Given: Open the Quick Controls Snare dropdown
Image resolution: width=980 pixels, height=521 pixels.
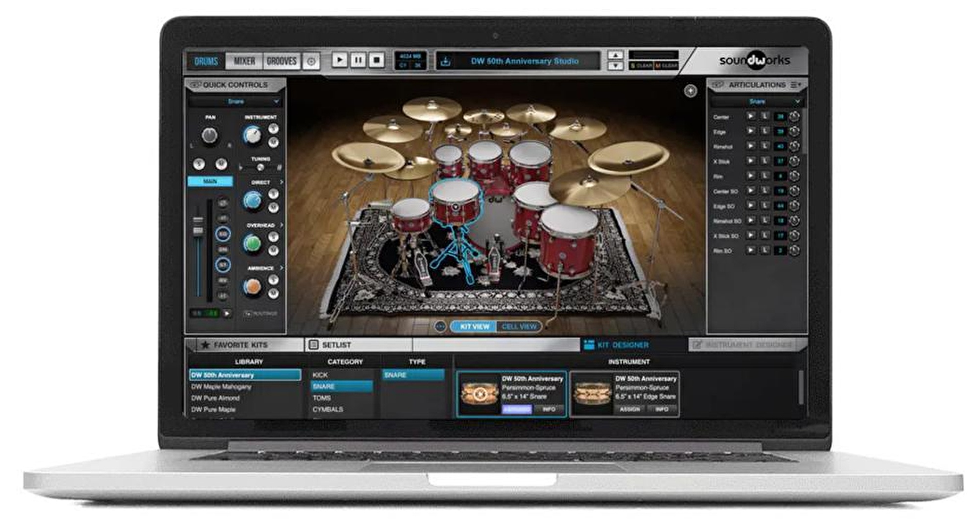Looking at the screenshot, I should point(235,101).
